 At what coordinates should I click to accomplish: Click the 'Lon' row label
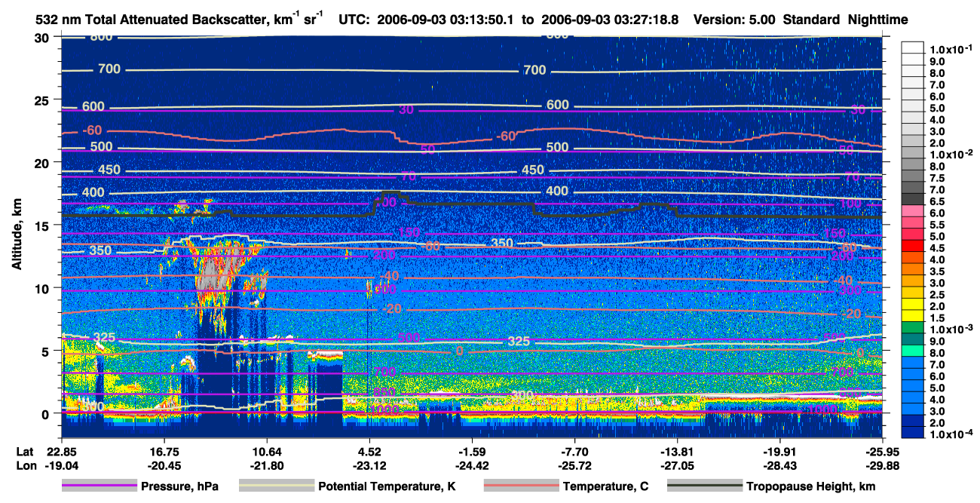pos(25,465)
